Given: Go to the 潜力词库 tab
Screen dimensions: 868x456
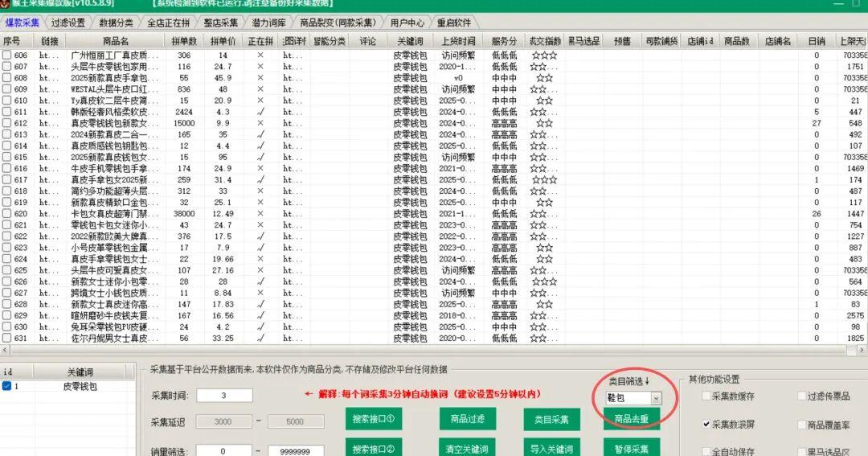Looking at the screenshot, I should click(268, 23).
